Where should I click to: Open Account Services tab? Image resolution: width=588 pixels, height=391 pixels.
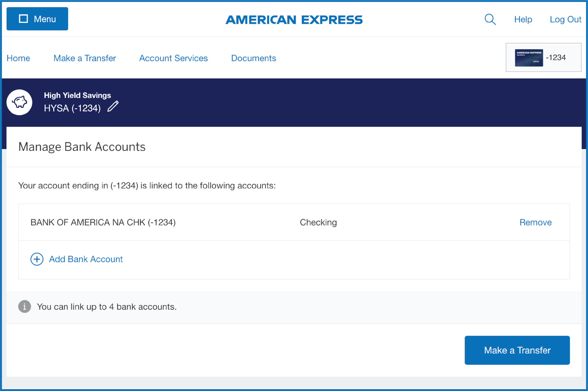pyautogui.click(x=173, y=58)
